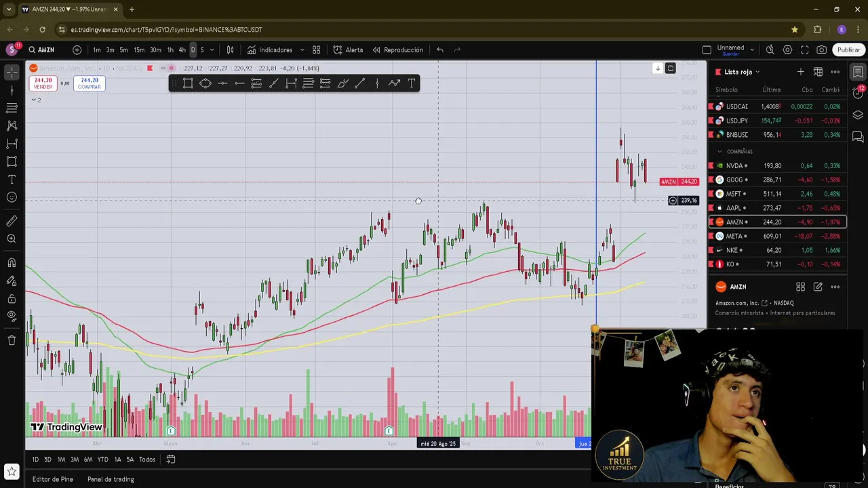Open watchlist panel icon in right sidebar

tap(858, 72)
